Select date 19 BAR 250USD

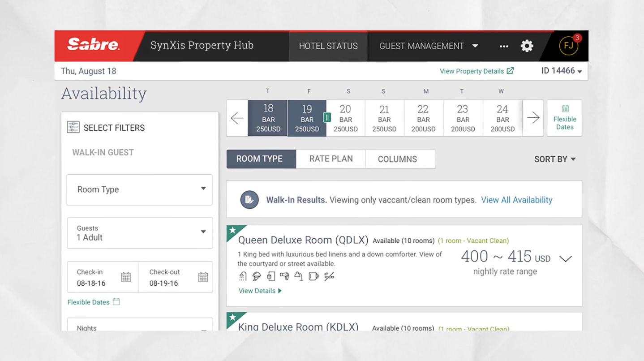(307, 118)
